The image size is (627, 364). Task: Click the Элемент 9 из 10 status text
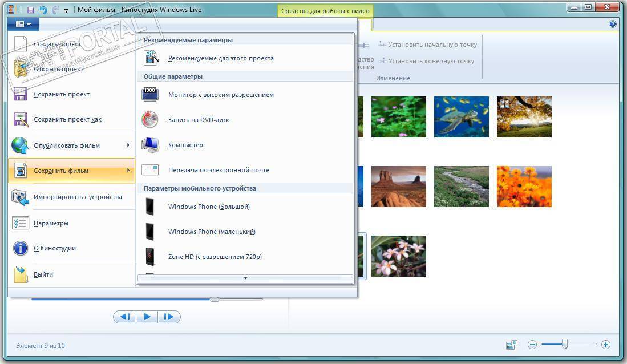coord(41,345)
